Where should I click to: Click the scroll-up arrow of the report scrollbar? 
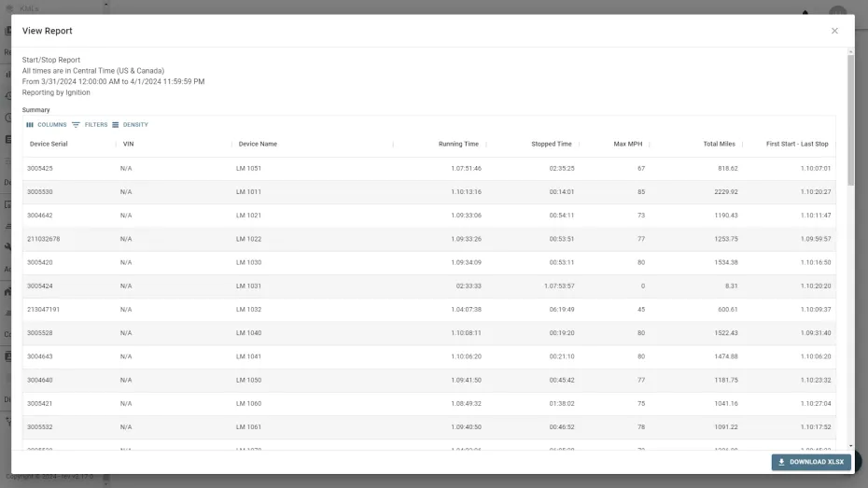click(x=851, y=51)
